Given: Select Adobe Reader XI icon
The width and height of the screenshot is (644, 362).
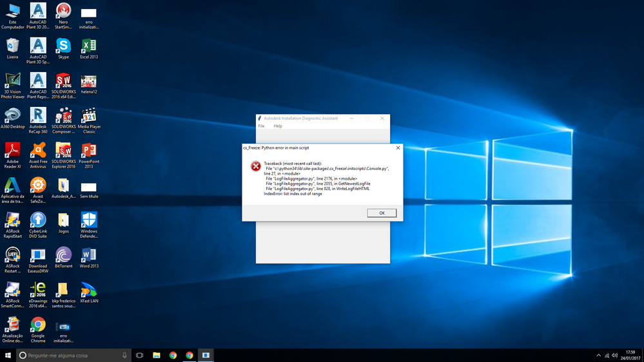Looking at the screenshot, I should click(x=13, y=155).
